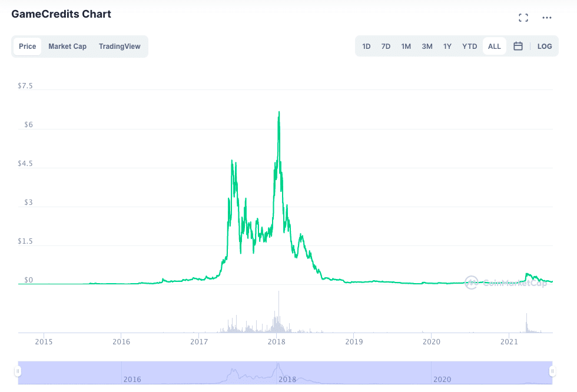Click the mid-2017 price peak on chart

[x=232, y=161]
